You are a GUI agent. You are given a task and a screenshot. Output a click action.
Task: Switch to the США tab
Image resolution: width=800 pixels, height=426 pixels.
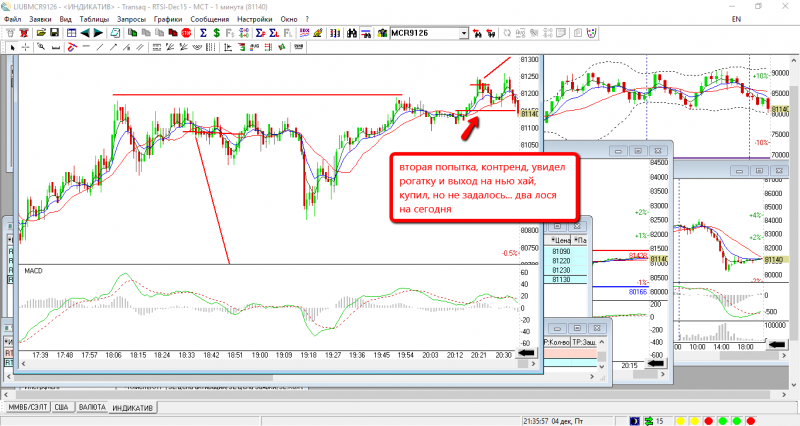pos(61,407)
